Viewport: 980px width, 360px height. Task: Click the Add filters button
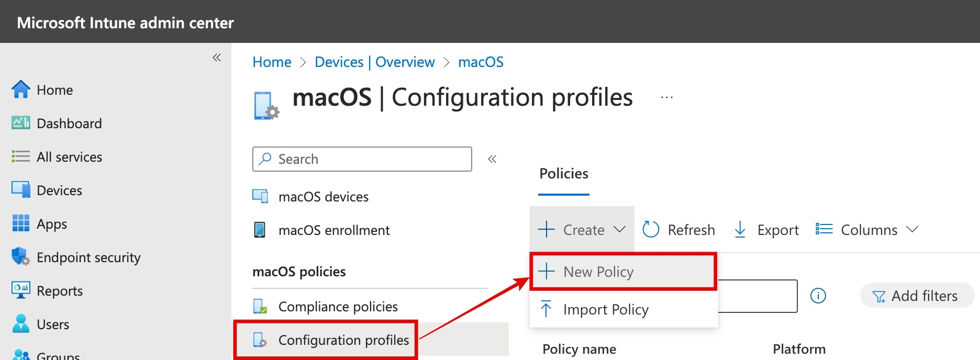click(x=917, y=296)
